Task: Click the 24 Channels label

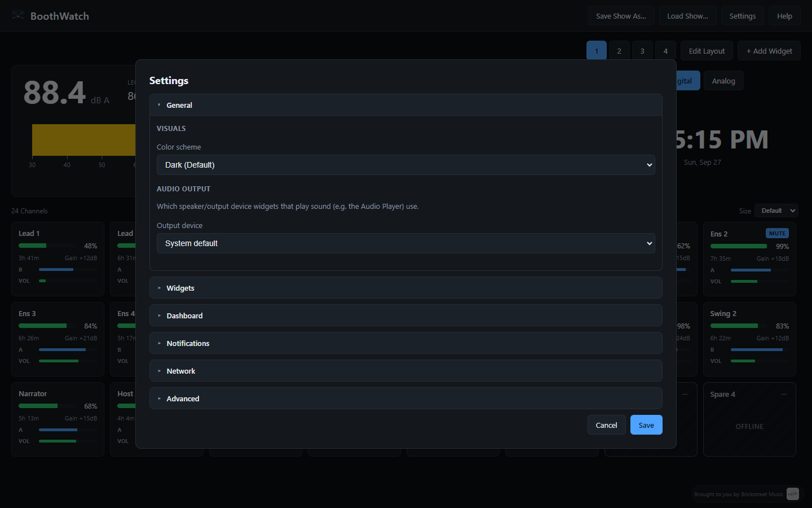Action: click(29, 211)
